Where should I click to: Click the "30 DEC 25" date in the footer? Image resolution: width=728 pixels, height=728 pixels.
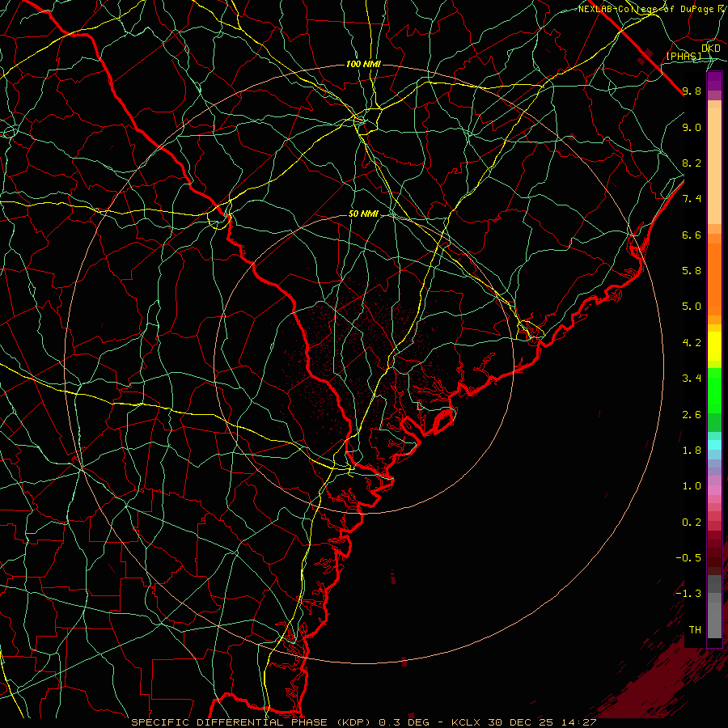[520, 722]
